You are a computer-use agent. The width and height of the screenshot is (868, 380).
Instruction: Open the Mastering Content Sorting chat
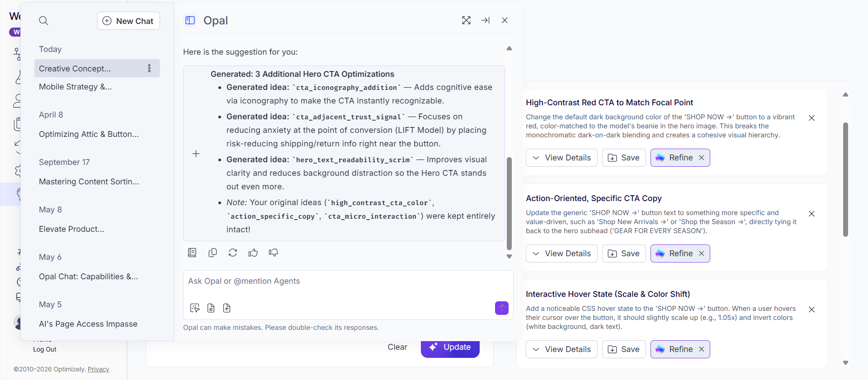point(89,182)
